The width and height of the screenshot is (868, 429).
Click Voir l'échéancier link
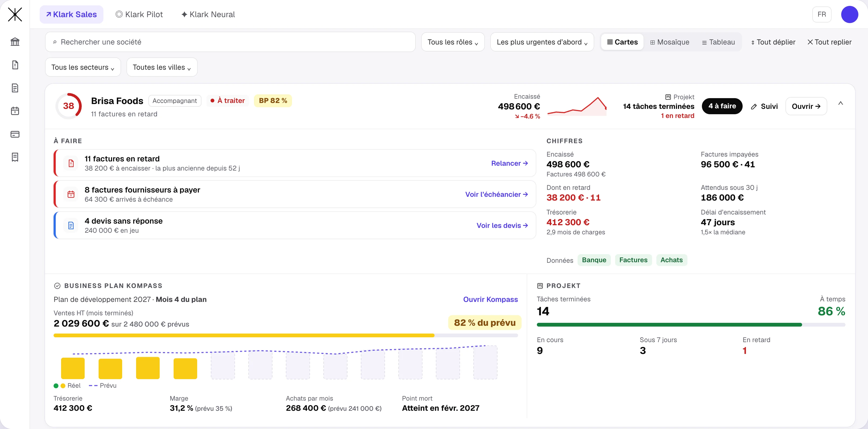(x=496, y=194)
